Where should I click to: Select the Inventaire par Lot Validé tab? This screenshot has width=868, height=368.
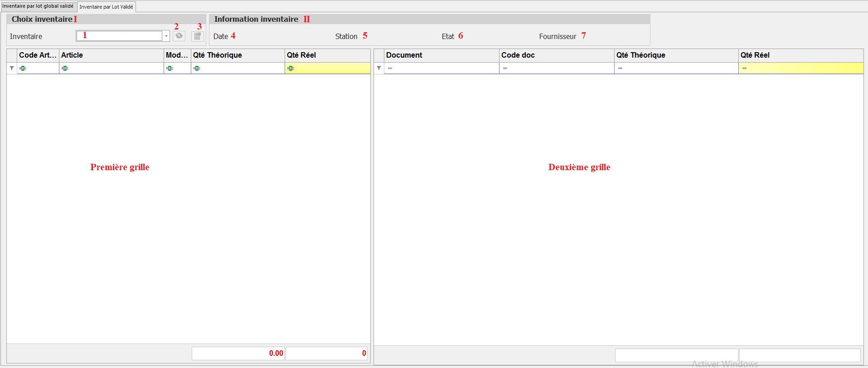click(x=107, y=7)
